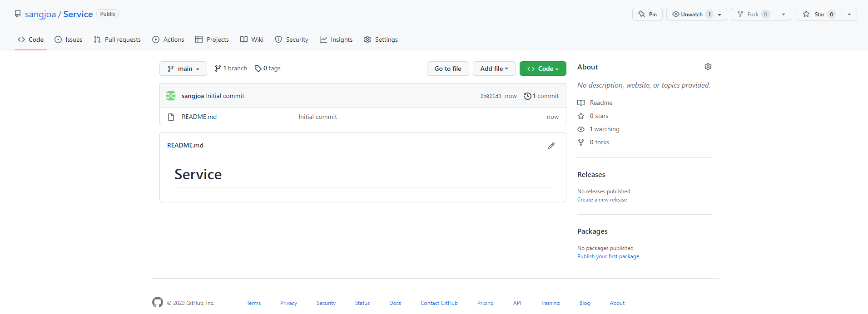Open the Docs footer link
Image resolution: width=868 pixels, height=314 pixels.
pyautogui.click(x=395, y=303)
